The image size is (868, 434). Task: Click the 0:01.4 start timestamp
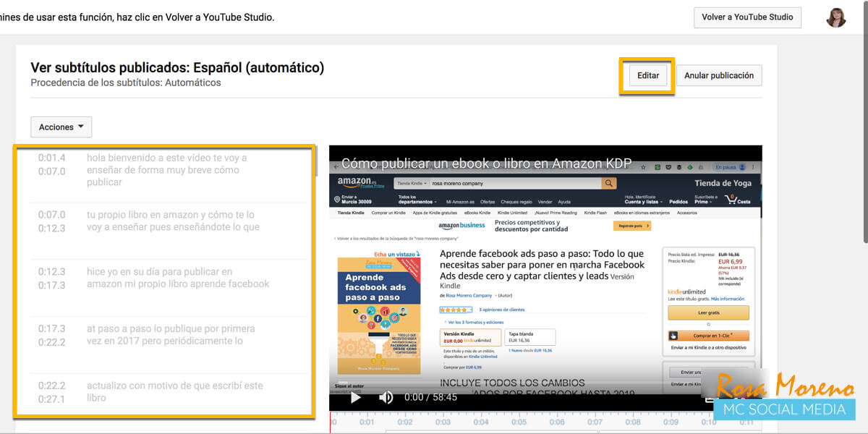click(52, 158)
